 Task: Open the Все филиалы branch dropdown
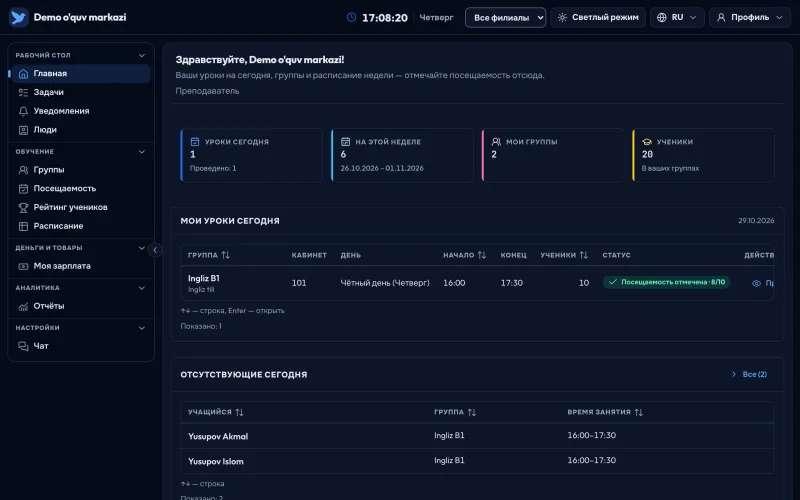(505, 17)
